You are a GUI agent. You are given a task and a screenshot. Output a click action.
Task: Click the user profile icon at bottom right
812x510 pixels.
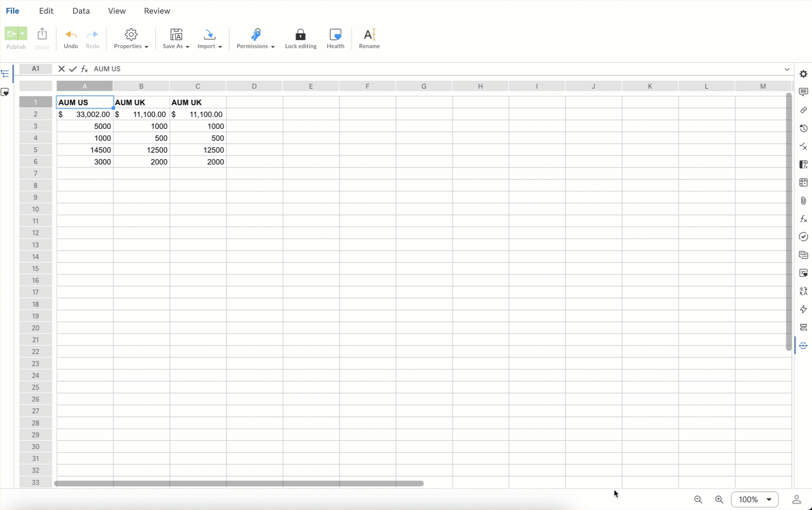797,500
